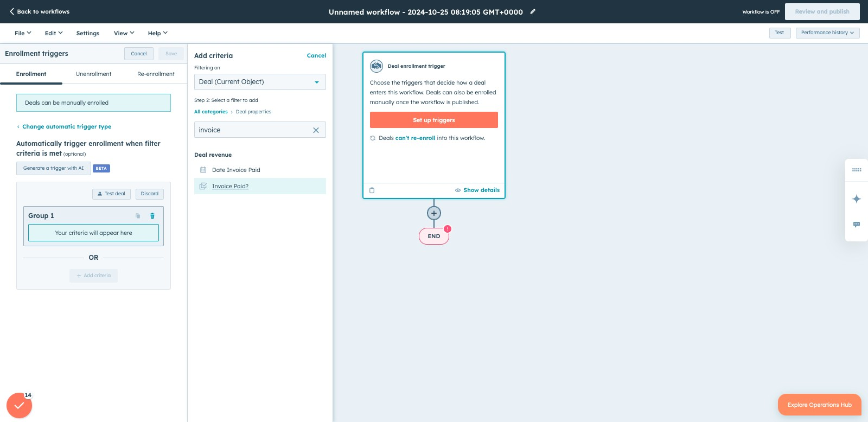Clear the invoice search field

pos(316,130)
